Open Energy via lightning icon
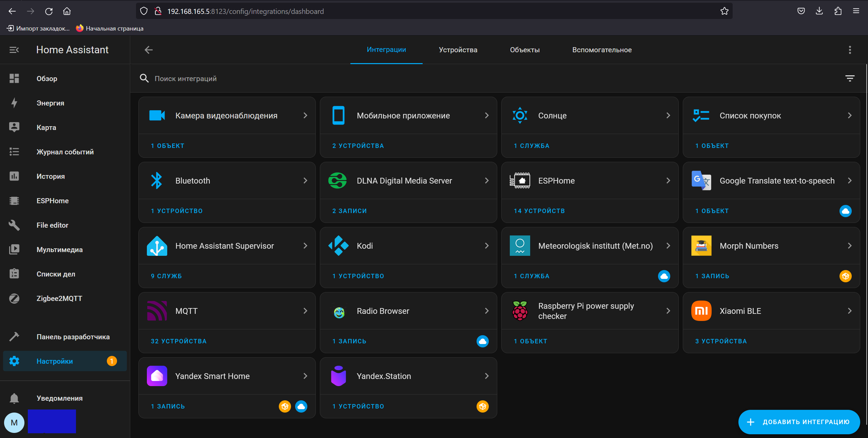The image size is (868, 438). (x=14, y=103)
